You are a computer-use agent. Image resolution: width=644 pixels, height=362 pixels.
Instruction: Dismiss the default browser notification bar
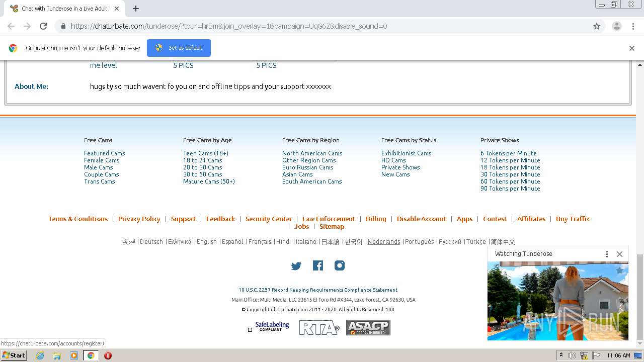point(632,48)
